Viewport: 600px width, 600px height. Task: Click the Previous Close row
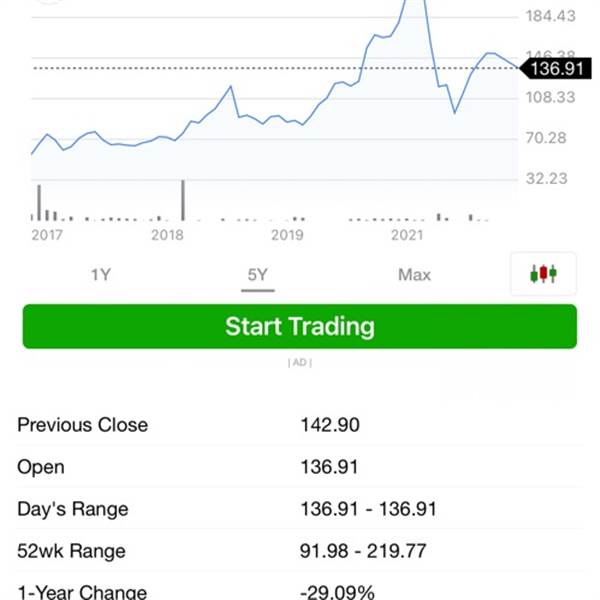(300, 425)
